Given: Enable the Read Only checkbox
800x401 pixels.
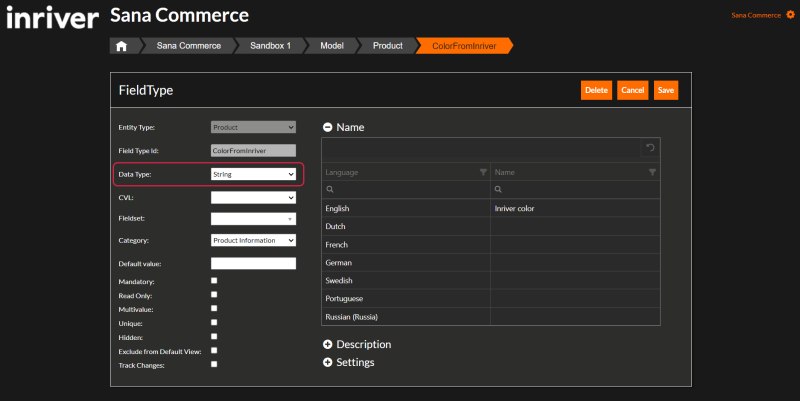Looking at the screenshot, I should point(214,294).
